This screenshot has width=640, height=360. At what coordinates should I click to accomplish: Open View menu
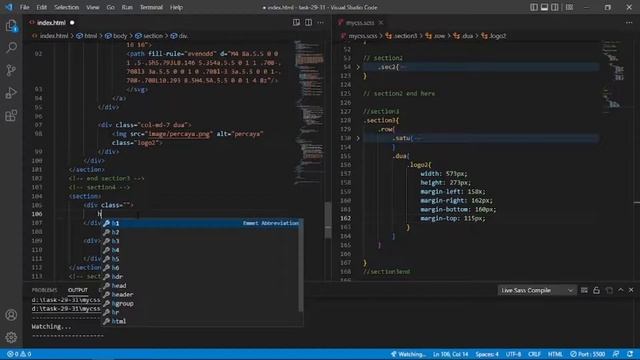93,7
